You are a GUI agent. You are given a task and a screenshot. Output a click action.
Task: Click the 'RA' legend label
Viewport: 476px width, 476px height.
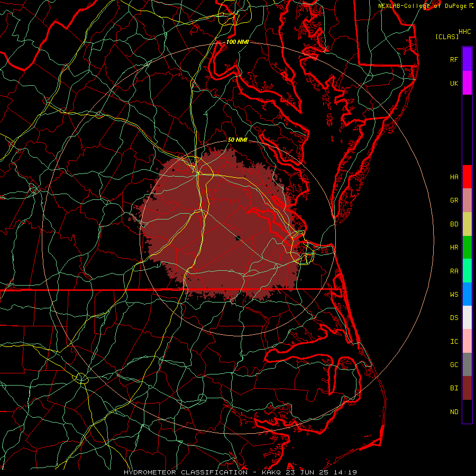(454, 271)
